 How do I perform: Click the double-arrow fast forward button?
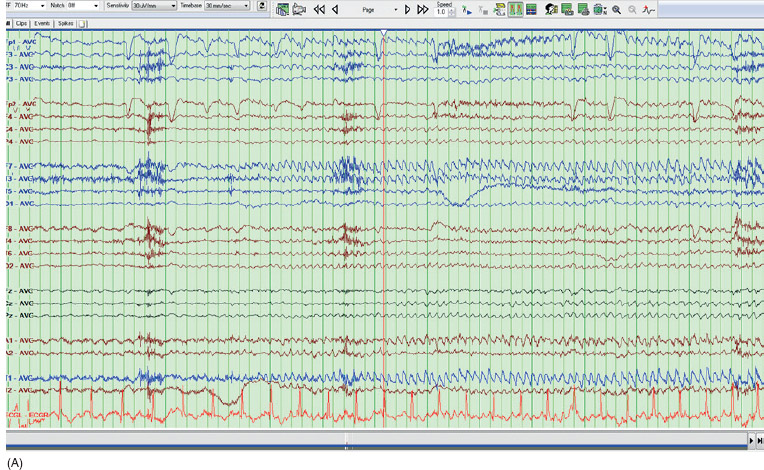pyautogui.click(x=423, y=9)
